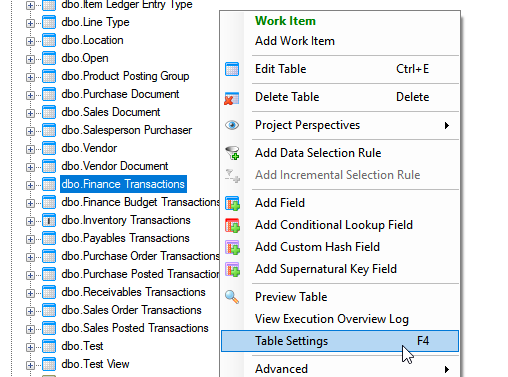Click the Add Data Selection Rule funnel icon
This screenshot has width=508, height=377.
(232, 153)
